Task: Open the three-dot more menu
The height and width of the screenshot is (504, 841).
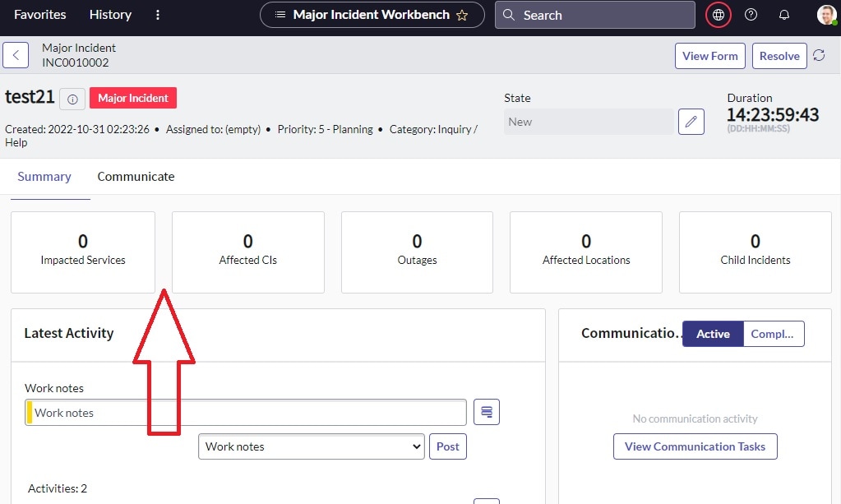Action: (157, 15)
